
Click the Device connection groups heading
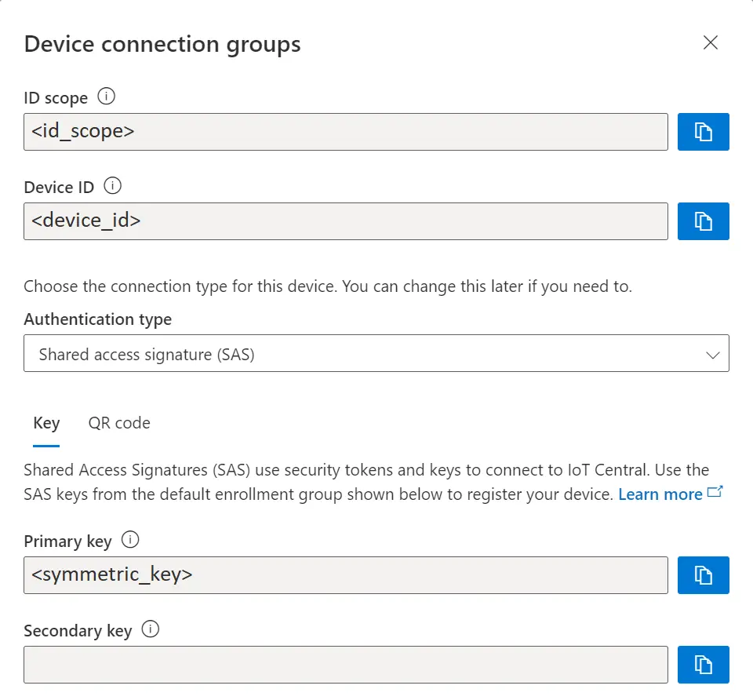point(162,44)
